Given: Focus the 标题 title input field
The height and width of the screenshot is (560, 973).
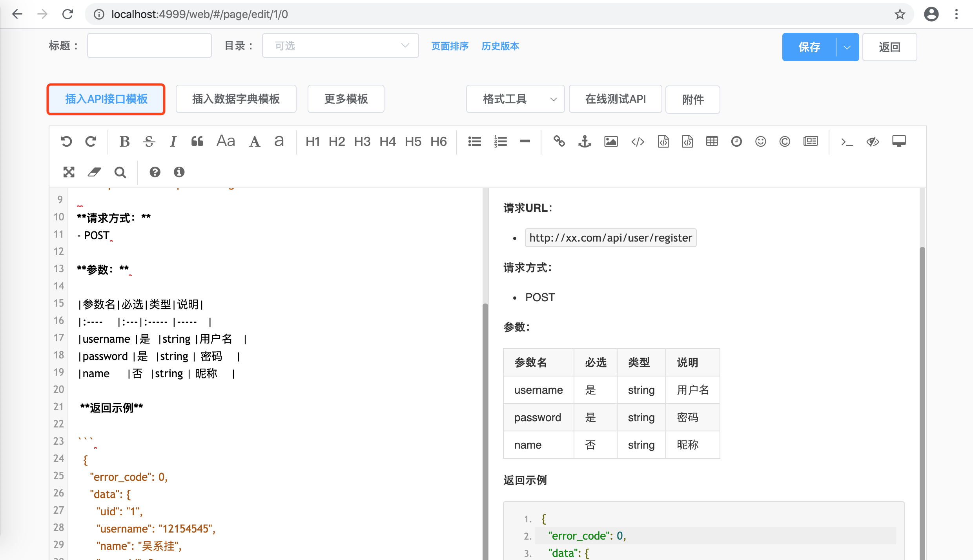Looking at the screenshot, I should point(149,46).
